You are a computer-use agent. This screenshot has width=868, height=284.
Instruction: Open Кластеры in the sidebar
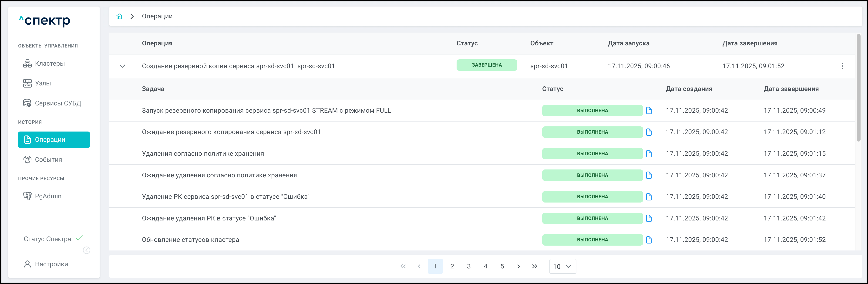coord(50,64)
